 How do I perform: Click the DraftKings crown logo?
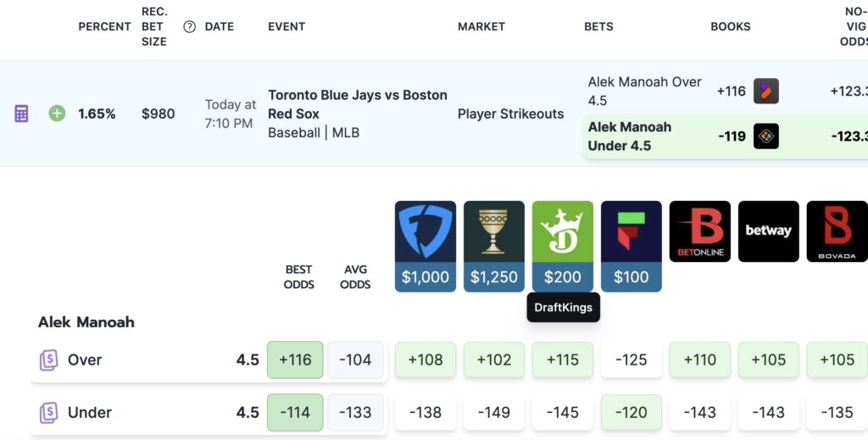pyautogui.click(x=563, y=231)
